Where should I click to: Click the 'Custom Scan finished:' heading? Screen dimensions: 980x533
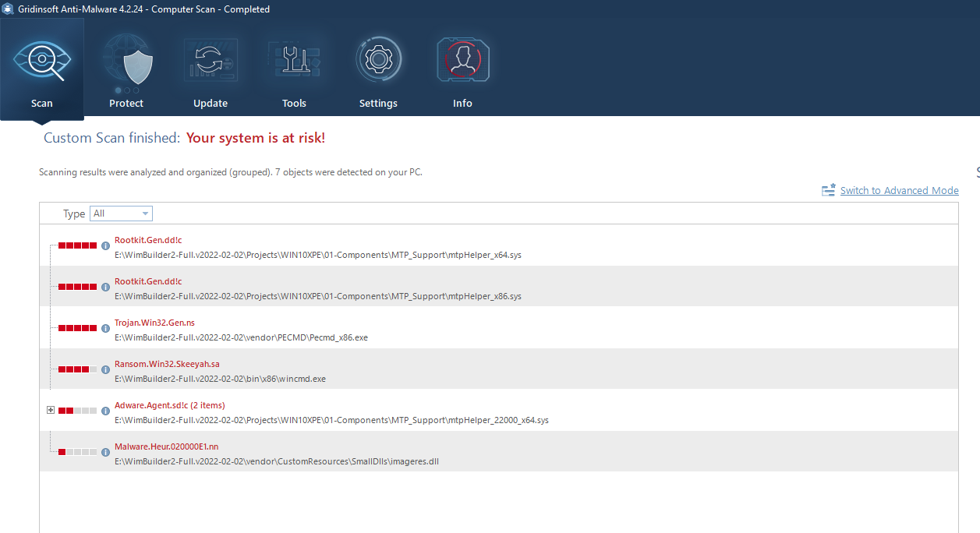tap(111, 138)
